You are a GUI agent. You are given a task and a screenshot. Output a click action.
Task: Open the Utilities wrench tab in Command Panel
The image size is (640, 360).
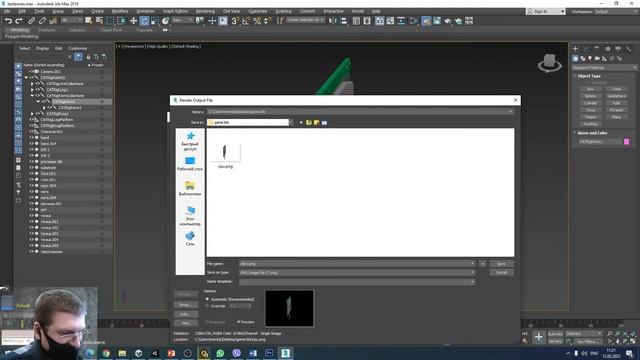coord(629,49)
